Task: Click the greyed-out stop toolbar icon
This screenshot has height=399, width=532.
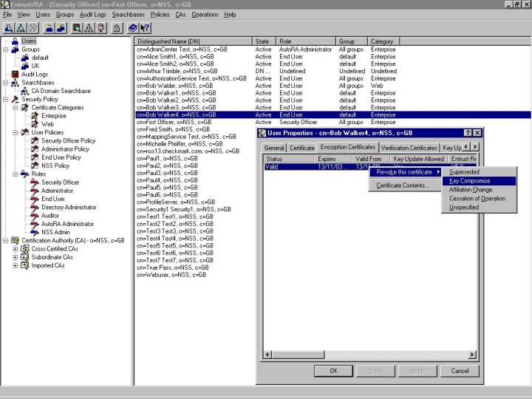Action: pyautogui.click(x=33, y=28)
